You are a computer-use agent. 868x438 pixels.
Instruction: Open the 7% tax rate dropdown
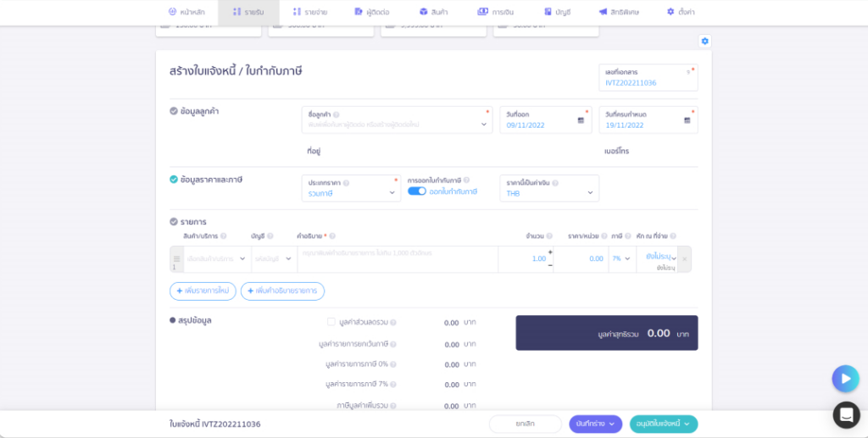[x=622, y=259]
